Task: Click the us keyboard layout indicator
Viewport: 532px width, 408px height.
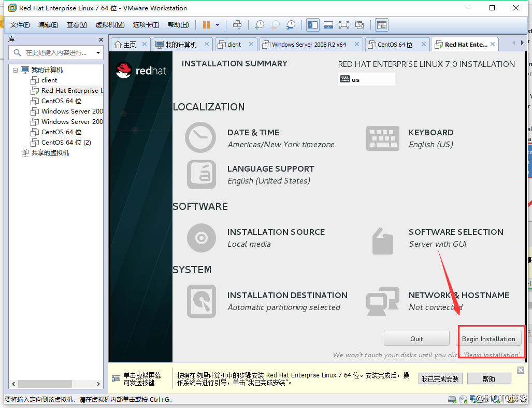Action: [366, 79]
